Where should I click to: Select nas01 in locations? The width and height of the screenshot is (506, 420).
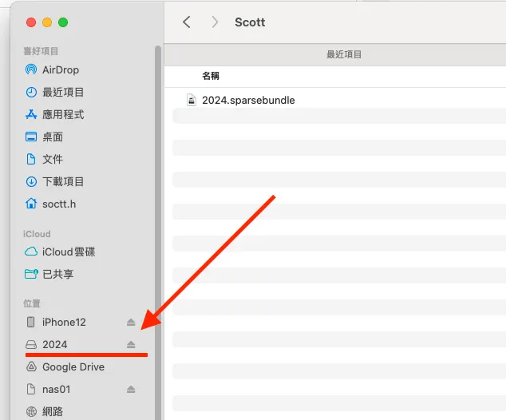tap(56, 390)
